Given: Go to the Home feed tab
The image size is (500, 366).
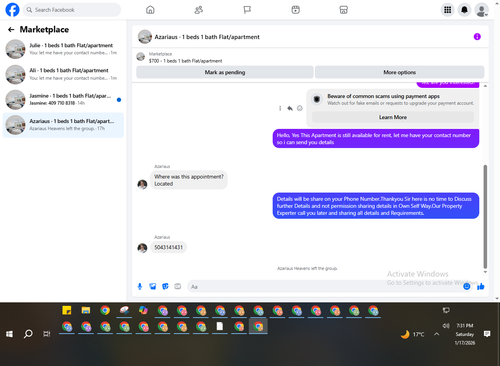Looking at the screenshot, I should (x=150, y=10).
